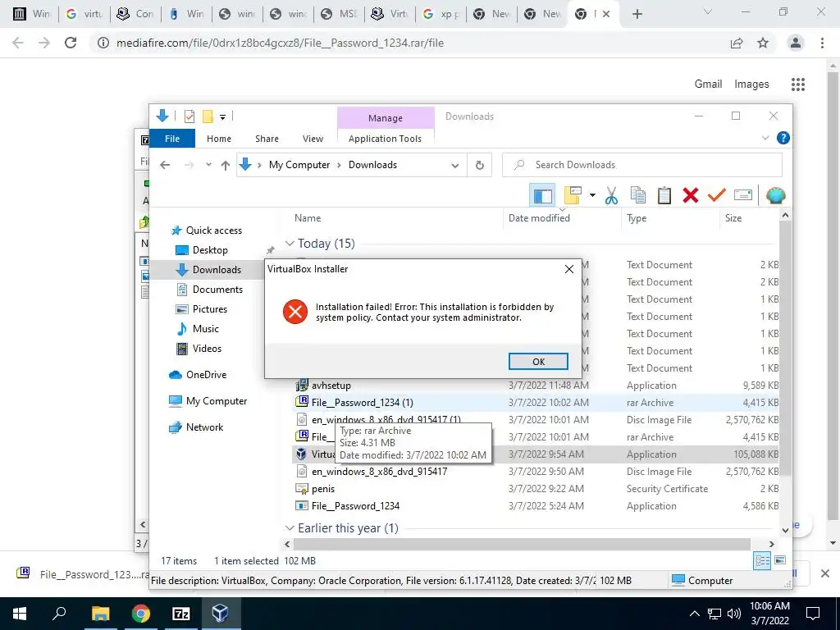Open the Google apps grid icon
Image resolution: width=840 pixels, height=630 pixels.
click(797, 84)
